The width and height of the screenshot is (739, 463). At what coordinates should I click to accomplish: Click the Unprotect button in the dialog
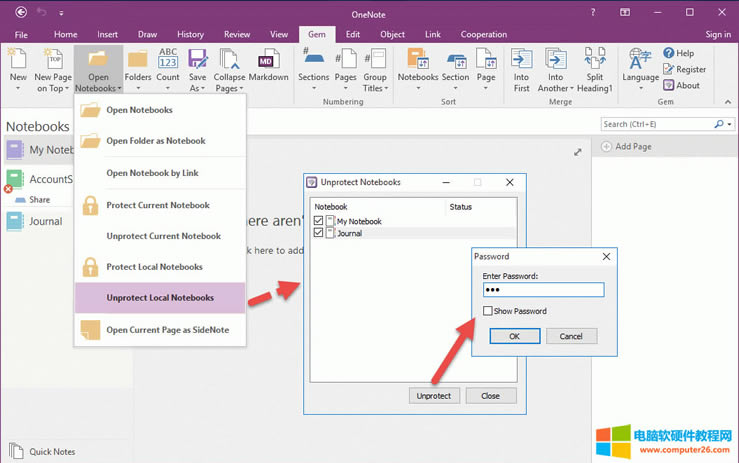coord(434,395)
